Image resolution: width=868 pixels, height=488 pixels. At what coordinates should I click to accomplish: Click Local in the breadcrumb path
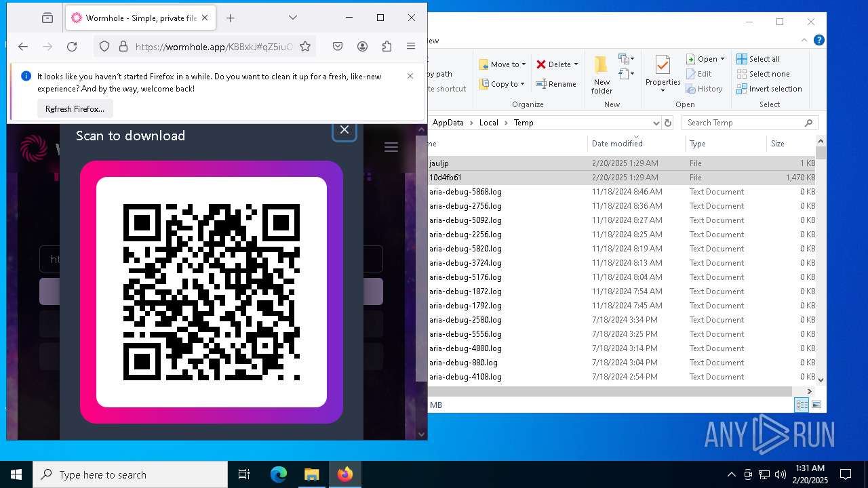click(488, 123)
